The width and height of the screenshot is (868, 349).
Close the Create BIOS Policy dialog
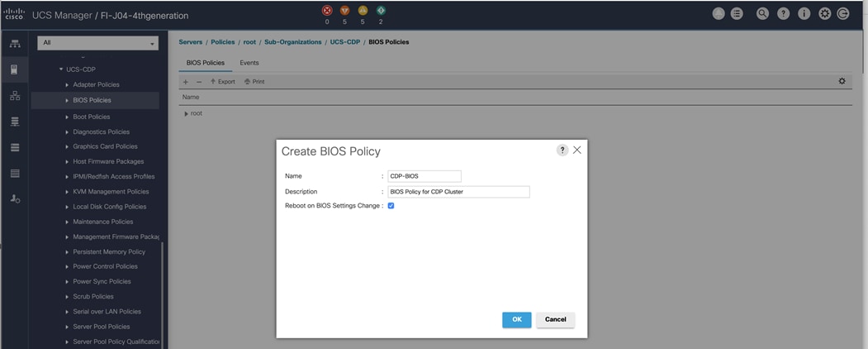(x=576, y=151)
